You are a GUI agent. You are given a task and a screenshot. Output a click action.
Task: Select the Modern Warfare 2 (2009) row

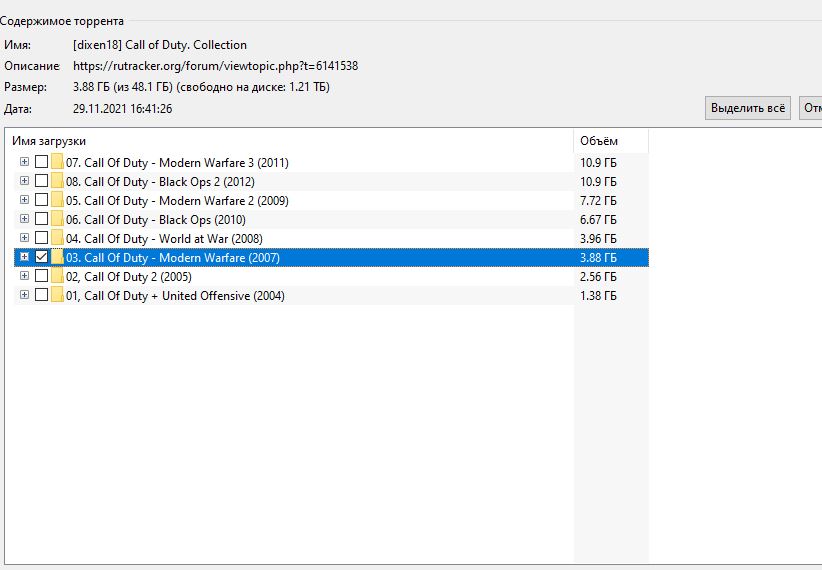(x=176, y=201)
